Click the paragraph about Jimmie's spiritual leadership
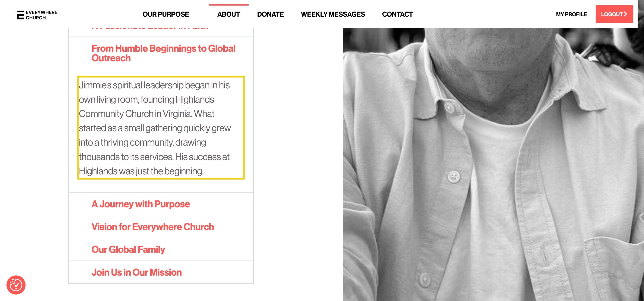This screenshot has width=644, height=301. (161, 128)
